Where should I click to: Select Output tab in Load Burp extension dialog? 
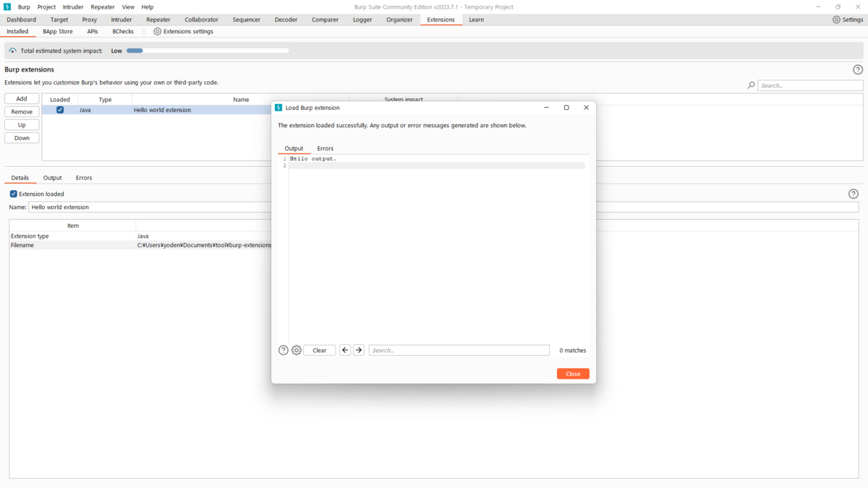coord(294,148)
